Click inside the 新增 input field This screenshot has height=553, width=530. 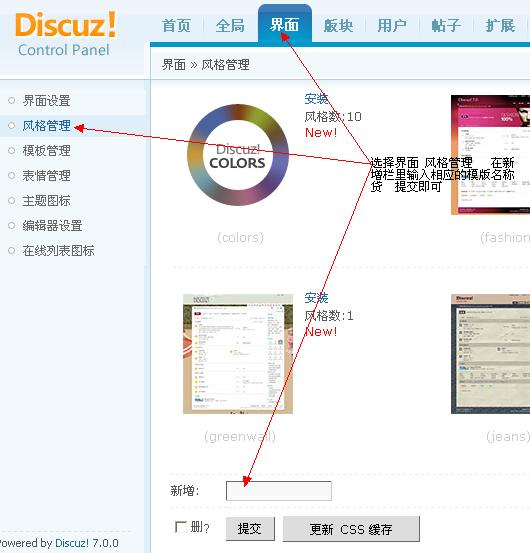pos(279,491)
